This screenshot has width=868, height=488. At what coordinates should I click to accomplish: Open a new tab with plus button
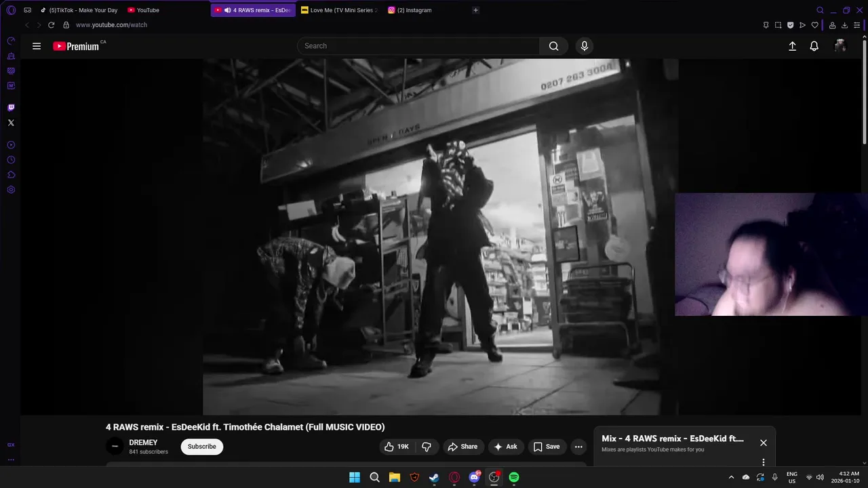tap(475, 10)
